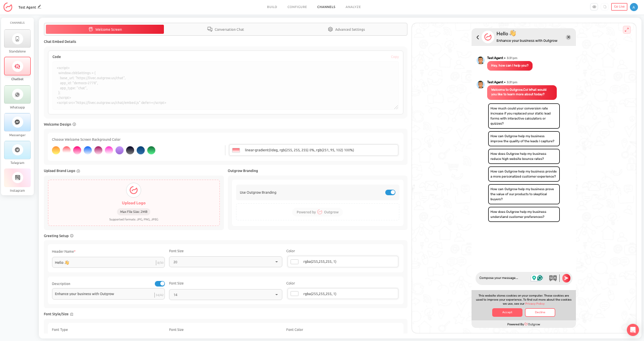The height and width of the screenshot is (341, 644).
Task: Switch to the Welcome Screen tab
Action: tap(105, 29)
